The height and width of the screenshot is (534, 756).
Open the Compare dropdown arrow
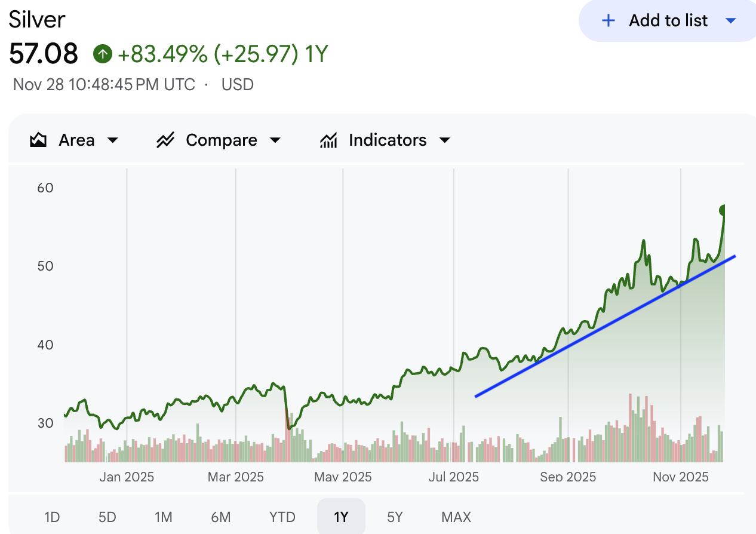275,140
